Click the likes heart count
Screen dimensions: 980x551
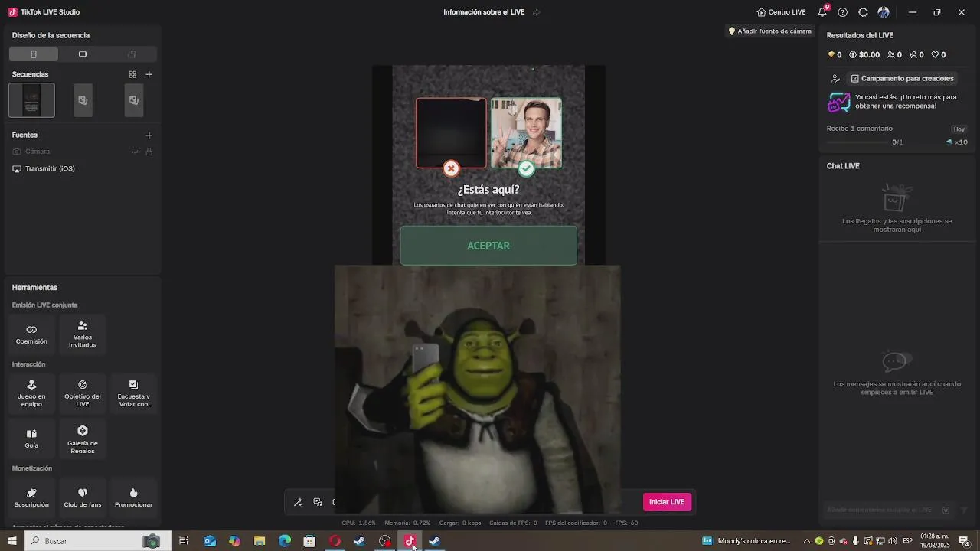939,55
